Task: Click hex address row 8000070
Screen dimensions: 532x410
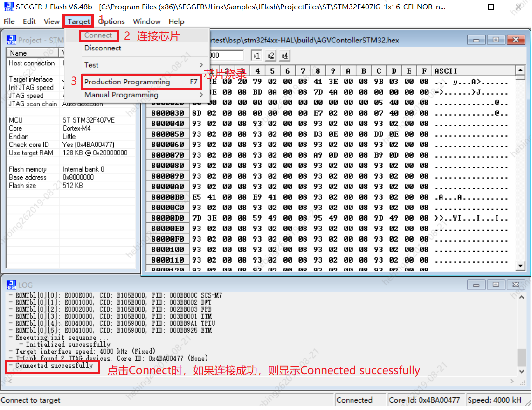Action: [x=167, y=155]
